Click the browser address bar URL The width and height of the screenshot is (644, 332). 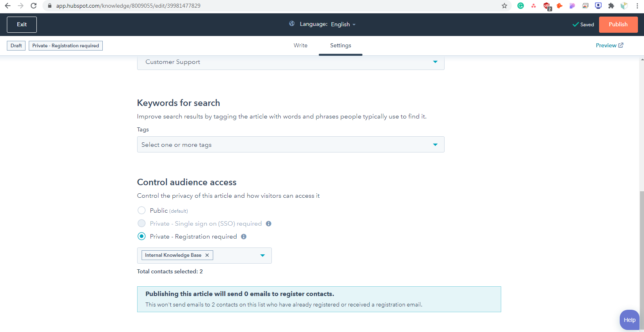tap(128, 6)
